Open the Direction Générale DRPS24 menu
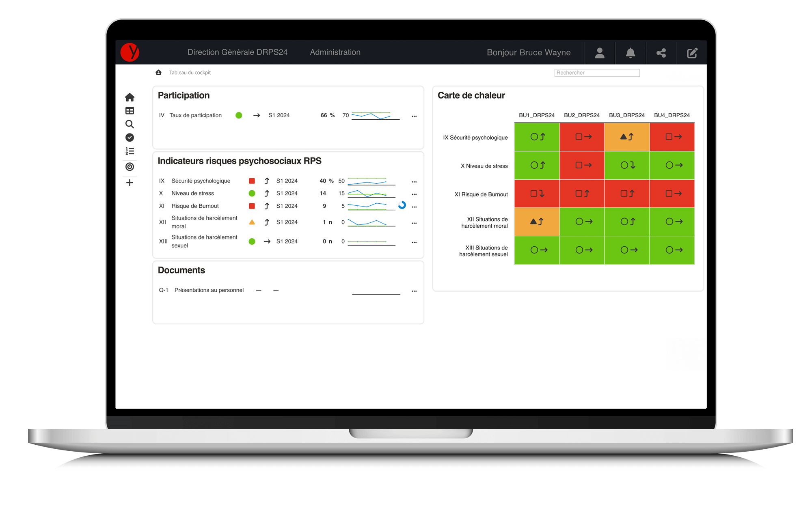 click(x=238, y=52)
